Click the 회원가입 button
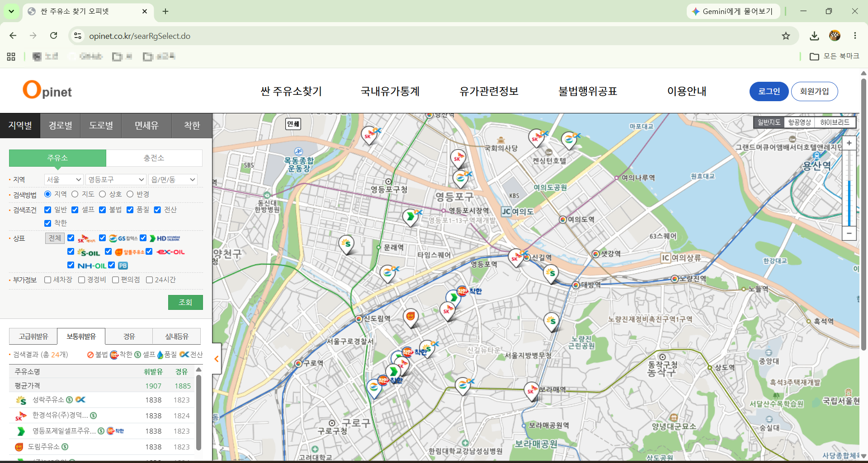This screenshot has width=868, height=463. pos(814,91)
